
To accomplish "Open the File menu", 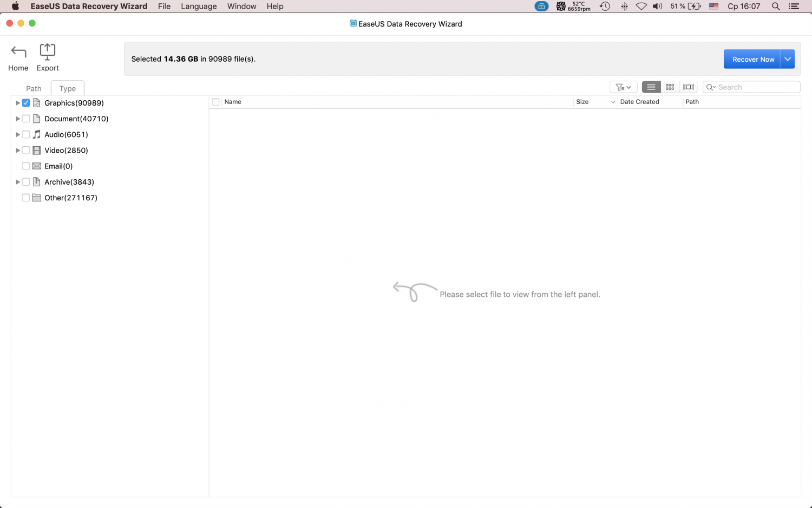I will point(165,6).
